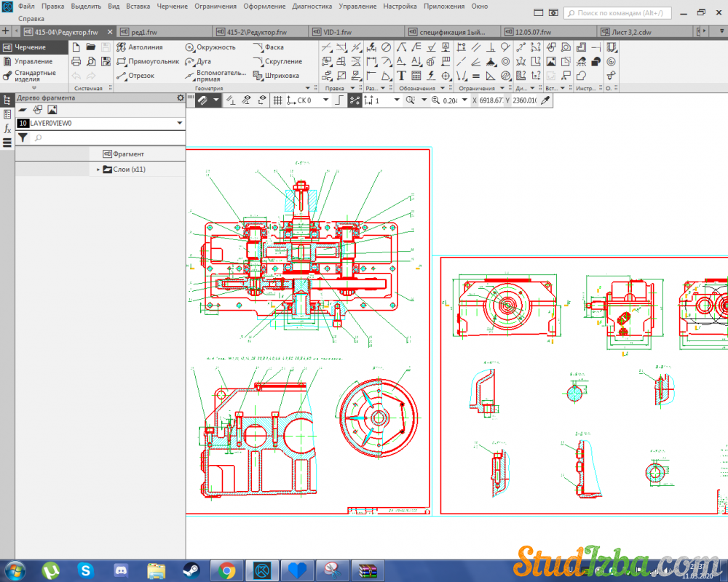Open the LAYER0VIEW0 layer dropdown

coord(179,124)
